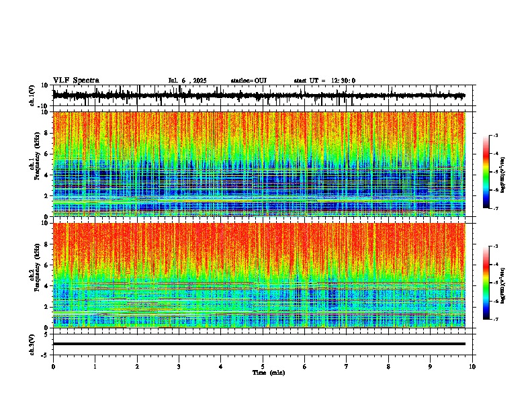Click the "8" kHz tick on ch.1 spectrogram axis
This screenshot has height=411, width=532.
(47, 133)
